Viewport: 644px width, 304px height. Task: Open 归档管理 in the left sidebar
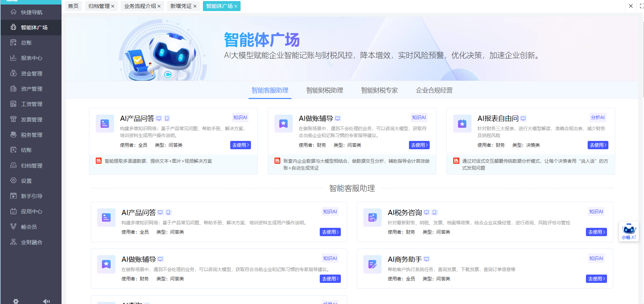pos(31,166)
